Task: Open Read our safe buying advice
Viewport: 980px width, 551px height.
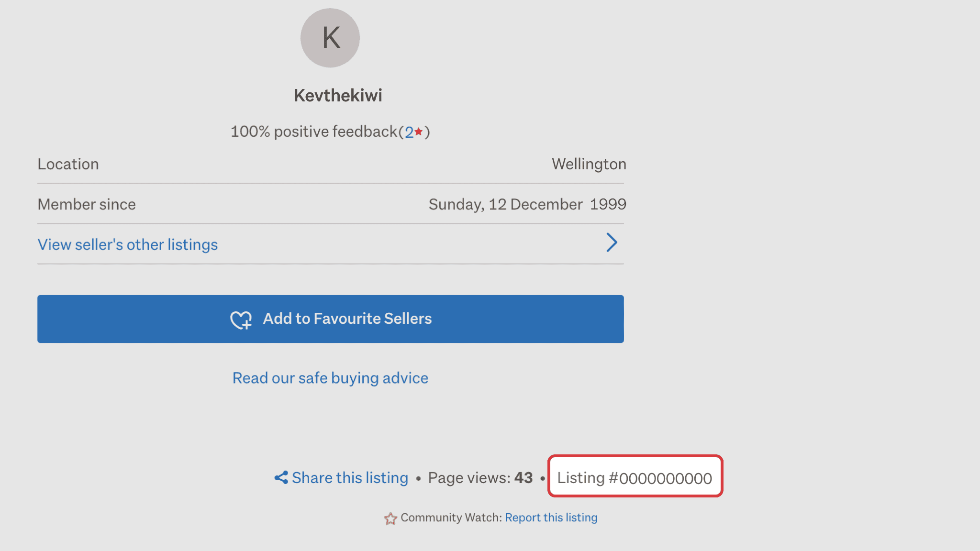Action: click(x=330, y=378)
